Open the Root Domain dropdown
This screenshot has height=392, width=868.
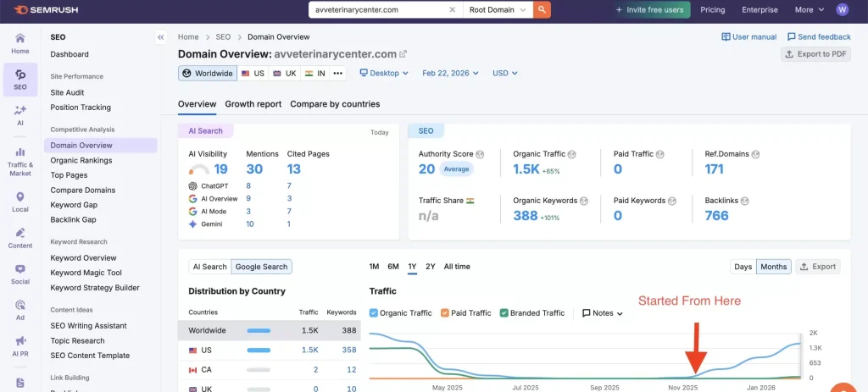click(498, 9)
